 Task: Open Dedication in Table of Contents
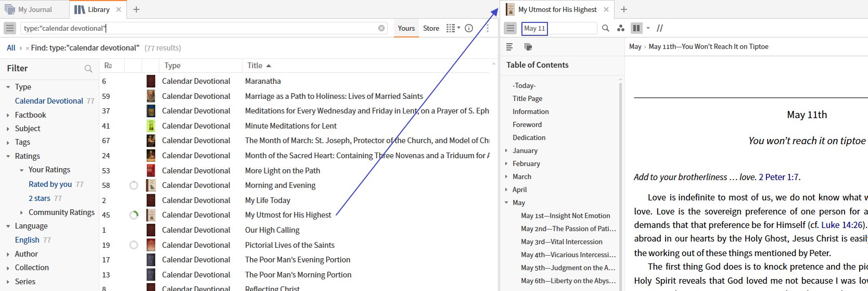(x=529, y=137)
